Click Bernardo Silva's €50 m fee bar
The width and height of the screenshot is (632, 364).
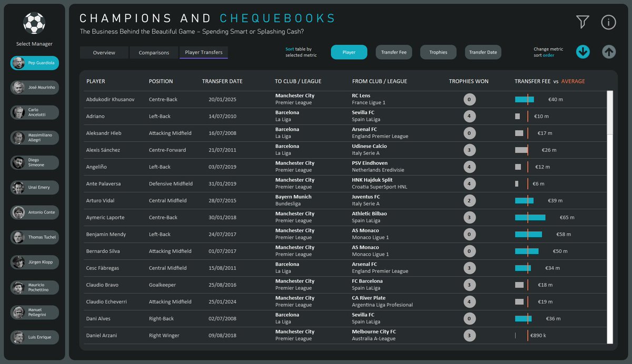tap(527, 251)
